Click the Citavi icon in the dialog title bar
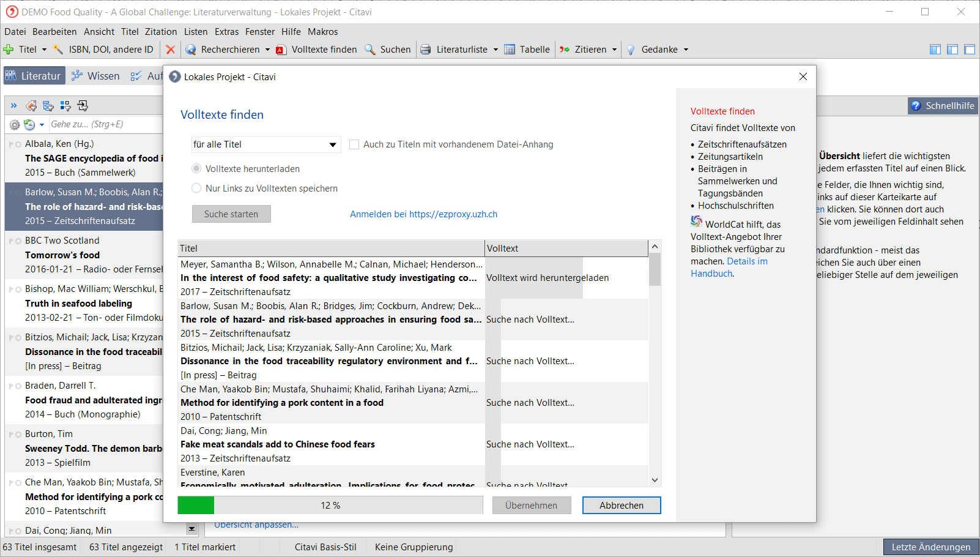Viewport: 980px width, 557px height. tap(175, 77)
